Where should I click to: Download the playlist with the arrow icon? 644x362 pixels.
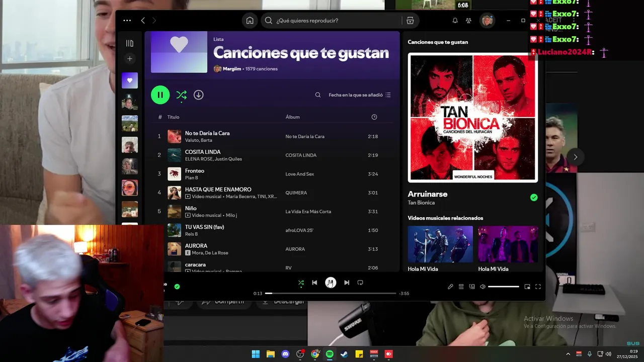tap(199, 95)
